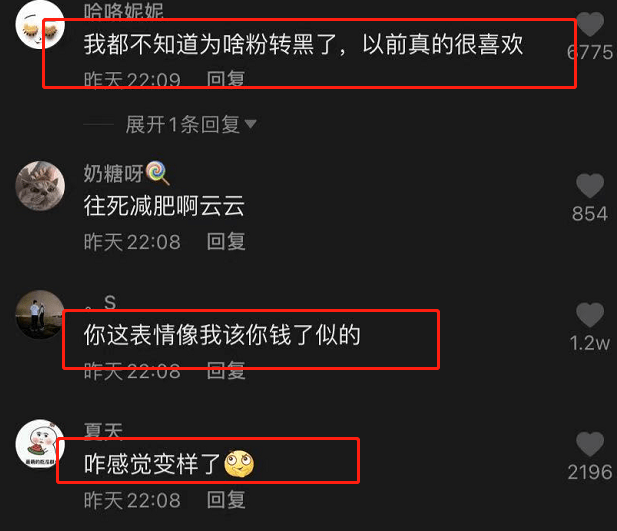
Task: Open the cat avatar of 奶糖呀
Action: [40, 186]
